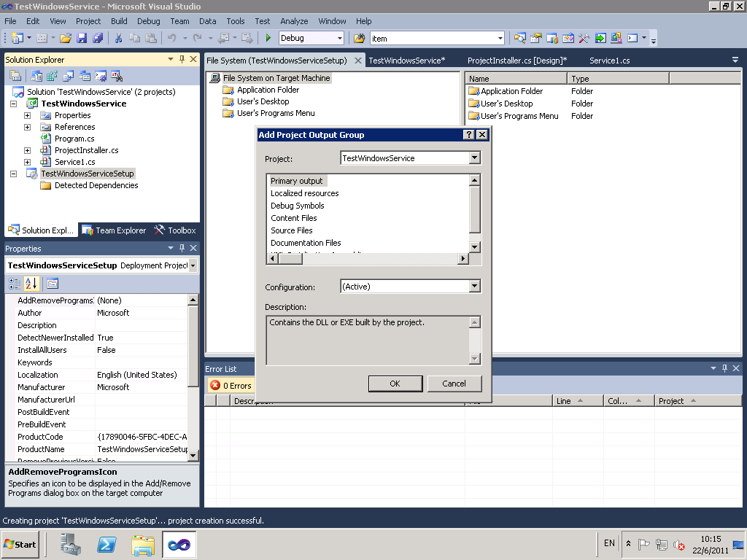
Task: Click the Toolbox hammer-and-wrench toolbar icon
Action: [x=584, y=38]
